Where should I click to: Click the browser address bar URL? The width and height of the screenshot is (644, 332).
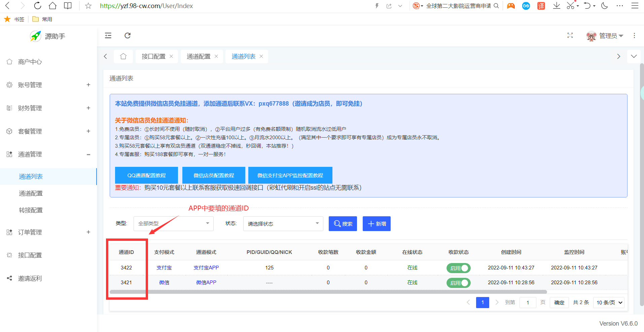146,6
